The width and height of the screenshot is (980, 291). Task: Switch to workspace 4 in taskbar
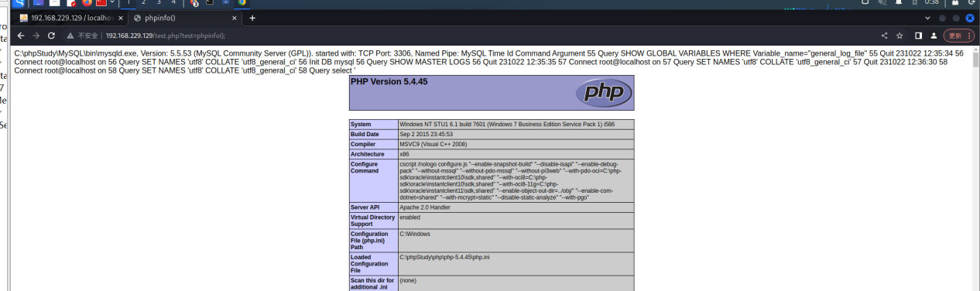pyautogui.click(x=173, y=2)
